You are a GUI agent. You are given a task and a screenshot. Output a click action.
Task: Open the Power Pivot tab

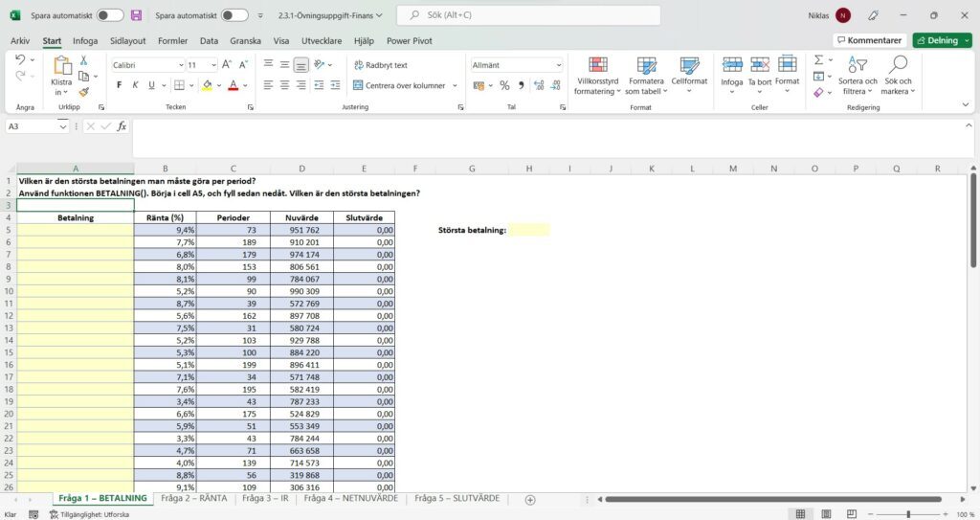(x=410, y=40)
